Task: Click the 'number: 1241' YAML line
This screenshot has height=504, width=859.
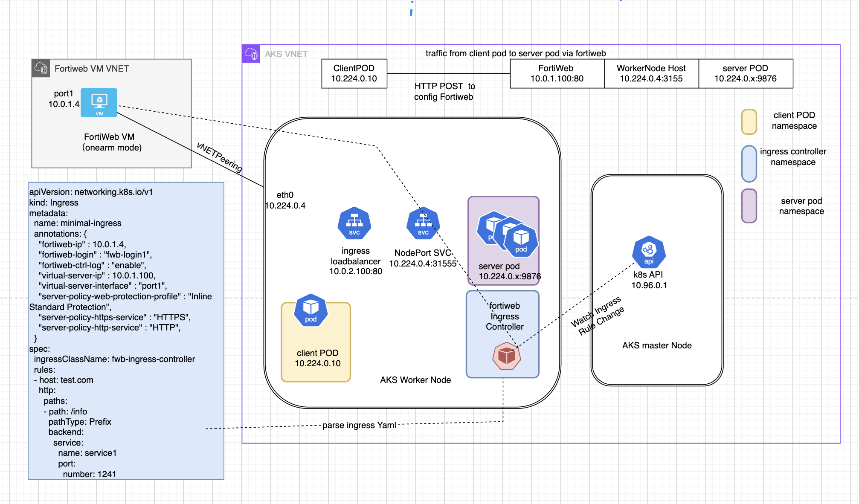Action: (90, 474)
